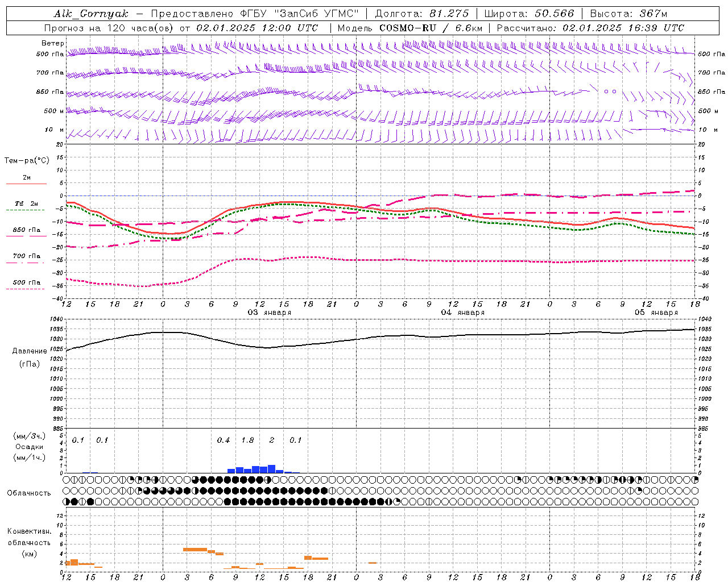This screenshot has width=728, height=582.
Task: Click the Прогноз на 120 часа(ов) text
Action: click(x=109, y=28)
